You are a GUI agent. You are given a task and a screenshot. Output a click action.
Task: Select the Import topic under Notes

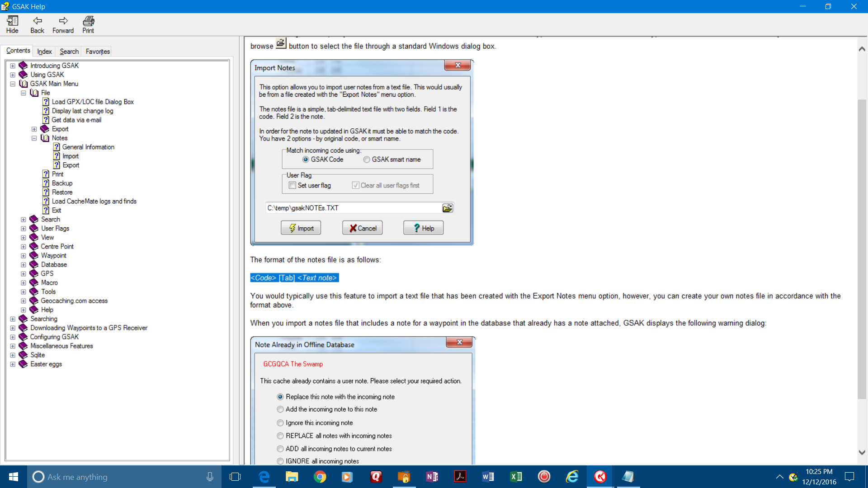coord(71,156)
